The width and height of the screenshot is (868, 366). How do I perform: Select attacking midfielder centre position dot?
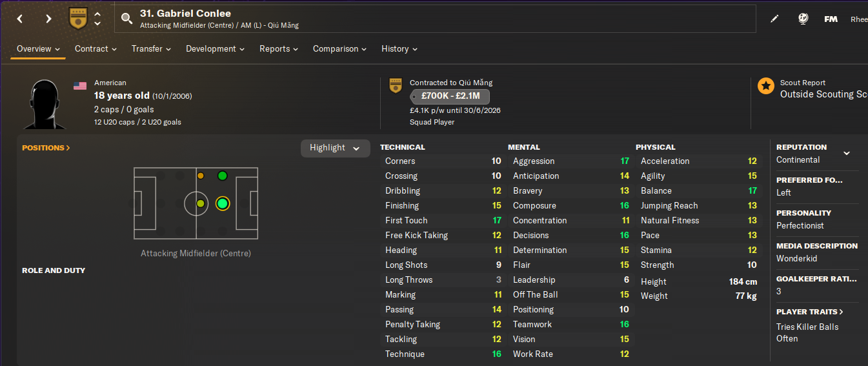[x=223, y=204]
